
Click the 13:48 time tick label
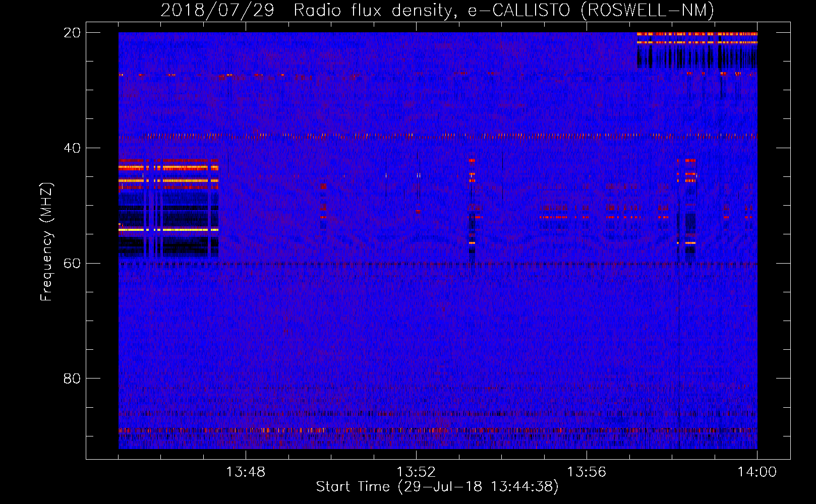246,472
